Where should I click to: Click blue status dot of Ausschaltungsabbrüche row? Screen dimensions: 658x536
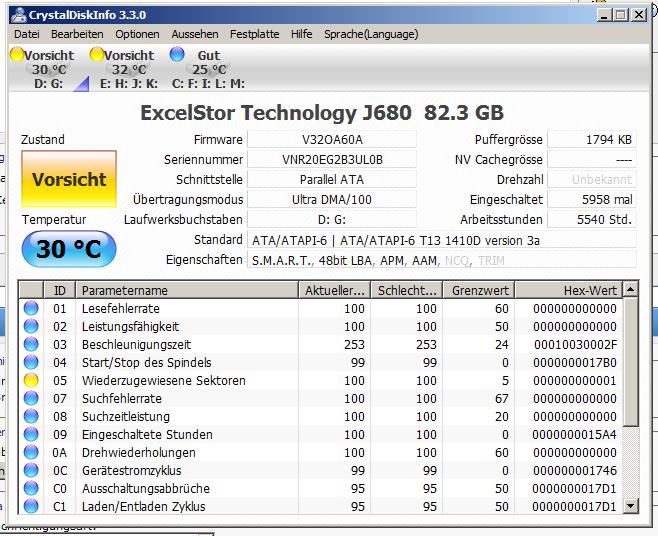(x=31, y=489)
